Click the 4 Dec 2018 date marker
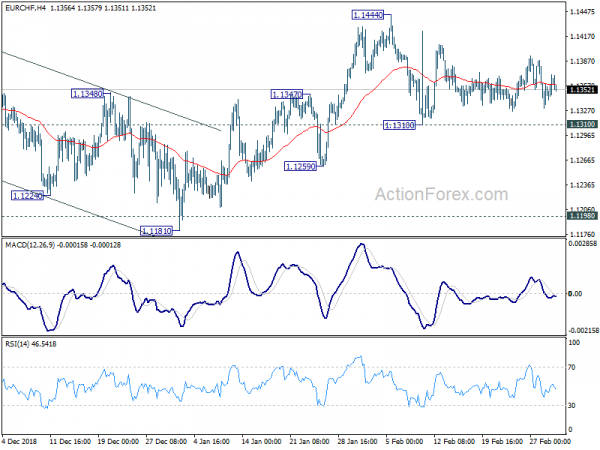 pos(20,442)
